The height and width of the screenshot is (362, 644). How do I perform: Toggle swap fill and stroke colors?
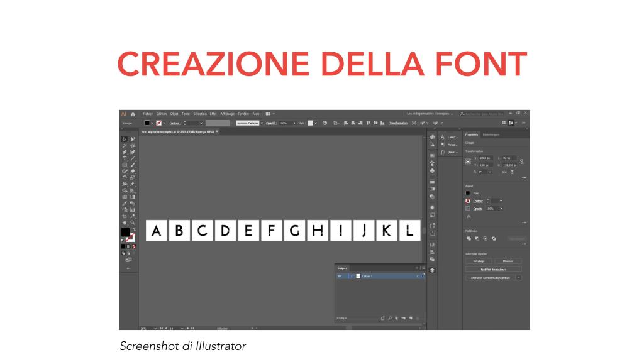tap(133, 229)
